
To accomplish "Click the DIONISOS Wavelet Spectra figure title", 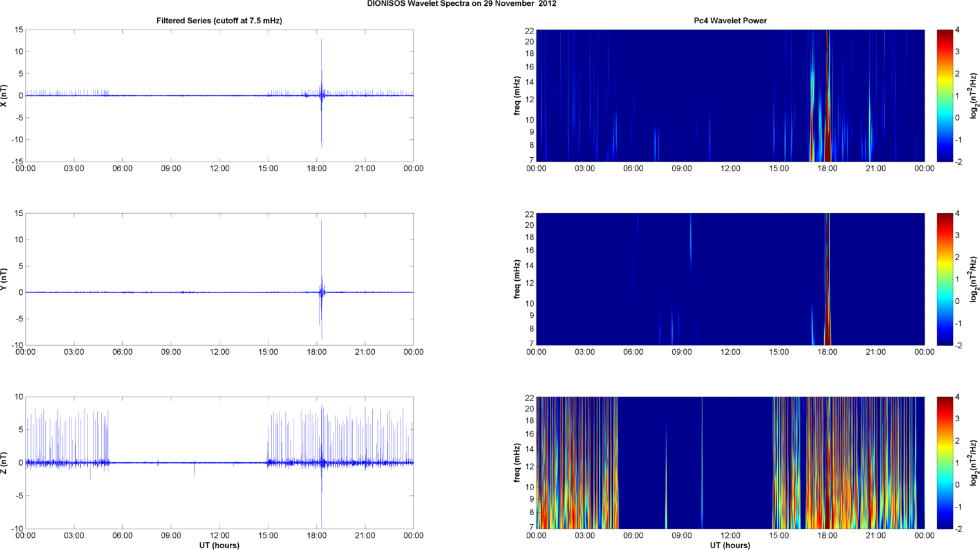I will tap(462, 4).
